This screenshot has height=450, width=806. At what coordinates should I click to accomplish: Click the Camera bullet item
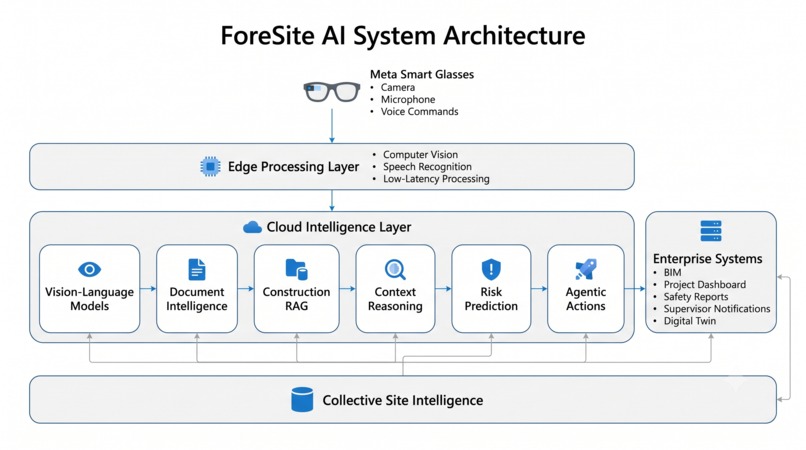click(398, 87)
